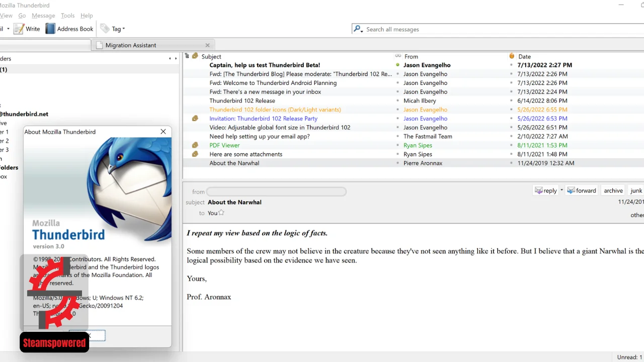The height and width of the screenshot is (362, 644).
Task: Toggle junk dot for 8/11/2021 1:48 PM message
Action: [512, 154]
